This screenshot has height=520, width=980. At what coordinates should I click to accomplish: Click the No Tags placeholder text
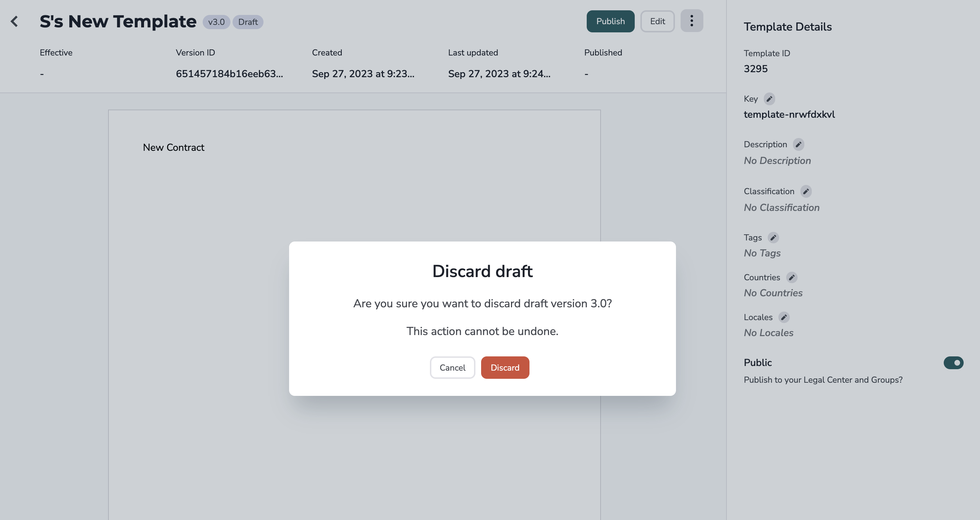pos(762,253)
